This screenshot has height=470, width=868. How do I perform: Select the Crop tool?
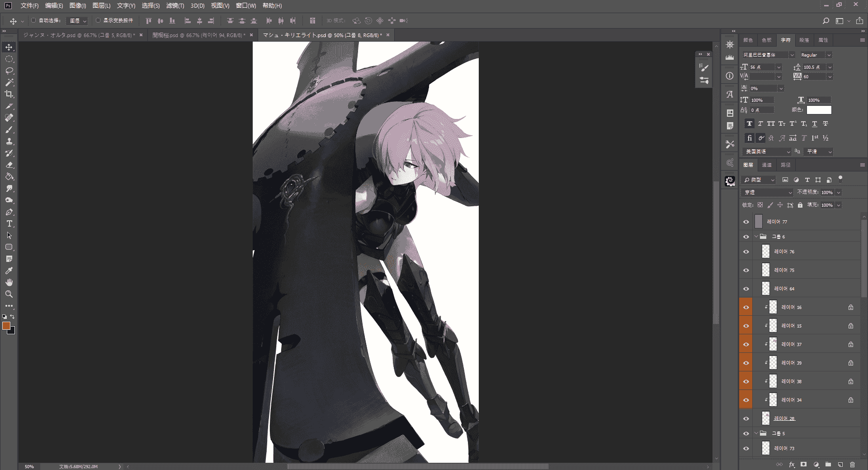click(x=9, y=94)
